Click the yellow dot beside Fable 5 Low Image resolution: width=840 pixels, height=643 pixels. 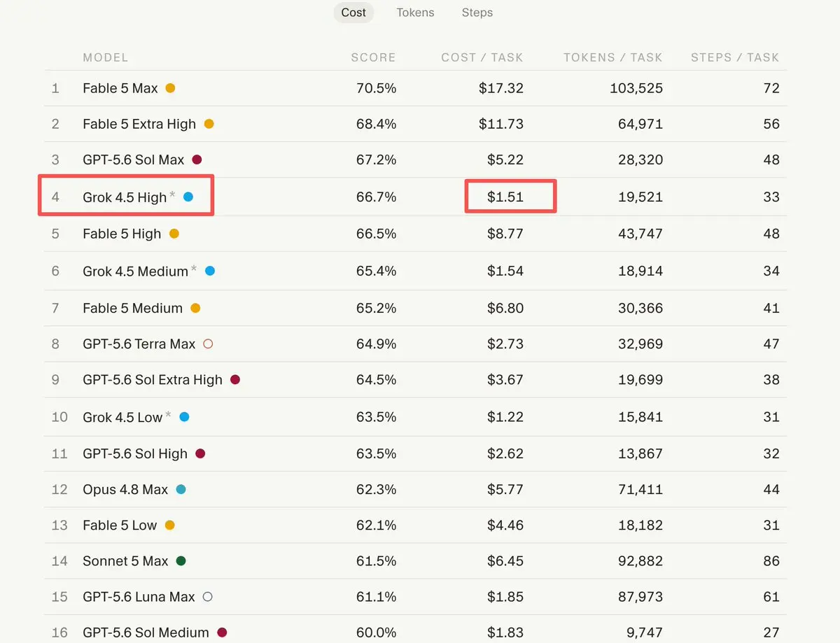[x=169, y=525]
